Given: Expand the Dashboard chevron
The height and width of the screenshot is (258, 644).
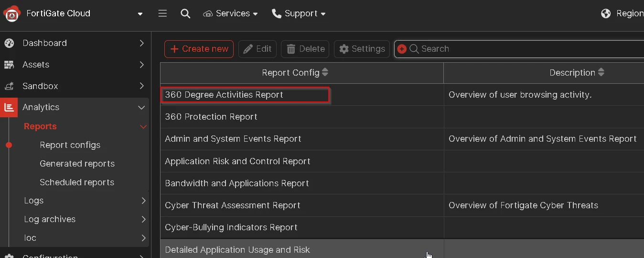Looking at the screenshot, I should point(141,43).
